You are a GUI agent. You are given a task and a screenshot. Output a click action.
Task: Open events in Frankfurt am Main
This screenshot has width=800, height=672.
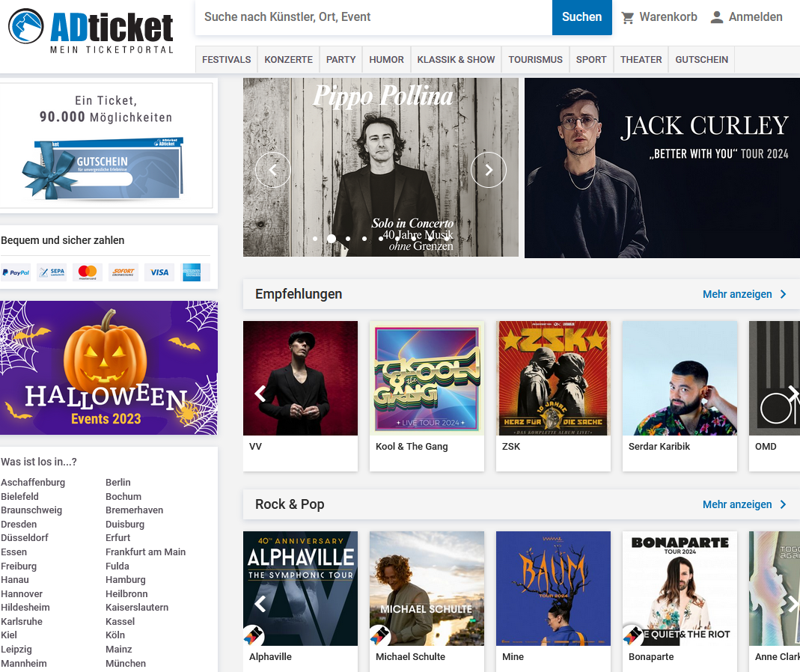145,552
